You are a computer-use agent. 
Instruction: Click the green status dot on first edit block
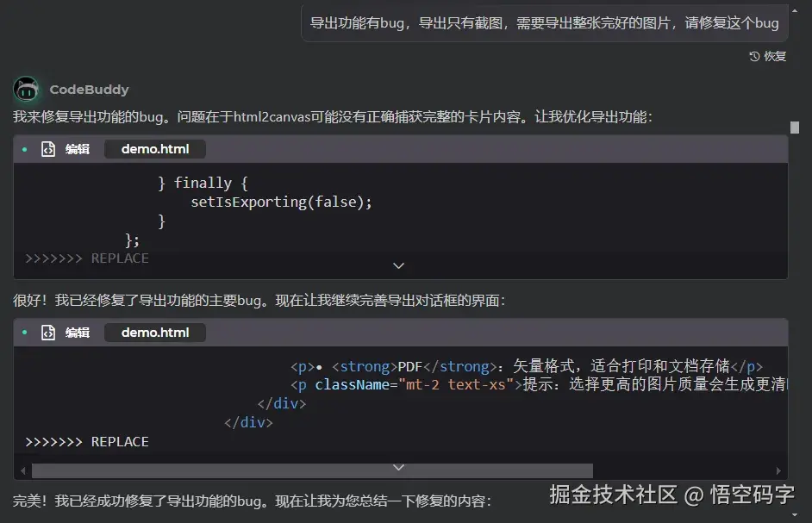point(23,148)
